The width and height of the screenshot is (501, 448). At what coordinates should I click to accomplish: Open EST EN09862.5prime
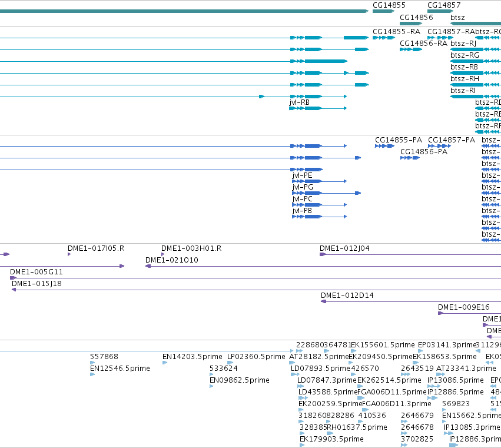point(240,380)
